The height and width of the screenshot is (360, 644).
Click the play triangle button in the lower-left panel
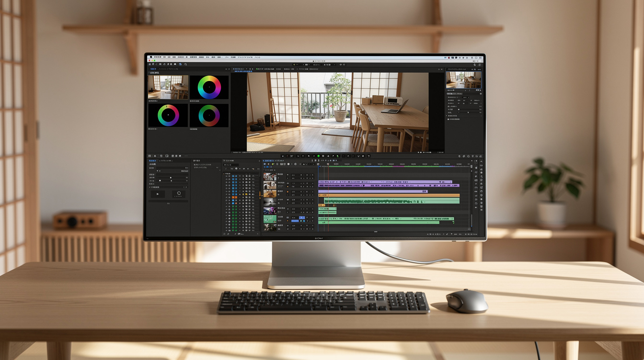tap(158, 194)
